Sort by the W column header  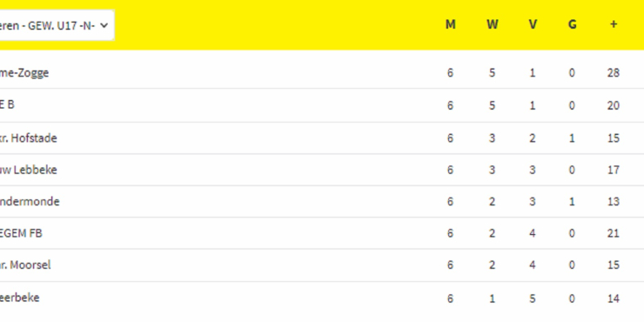point(492,24)
